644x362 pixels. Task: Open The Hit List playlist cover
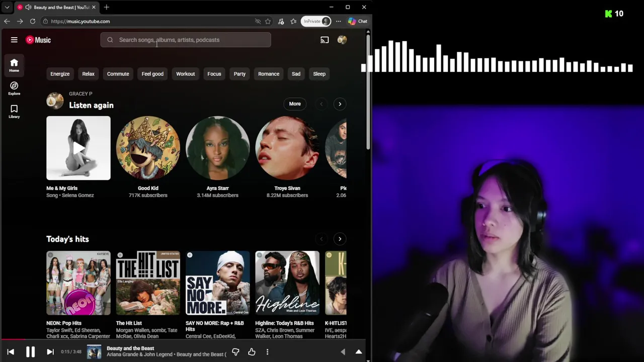[x=148, y=283]
